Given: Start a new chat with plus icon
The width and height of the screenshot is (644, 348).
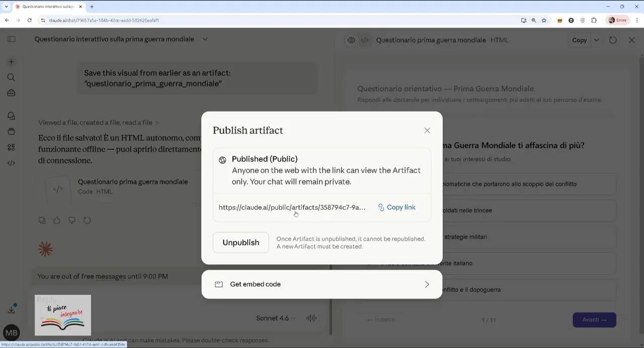Looking at the screenshot, I should coord(11,62).
